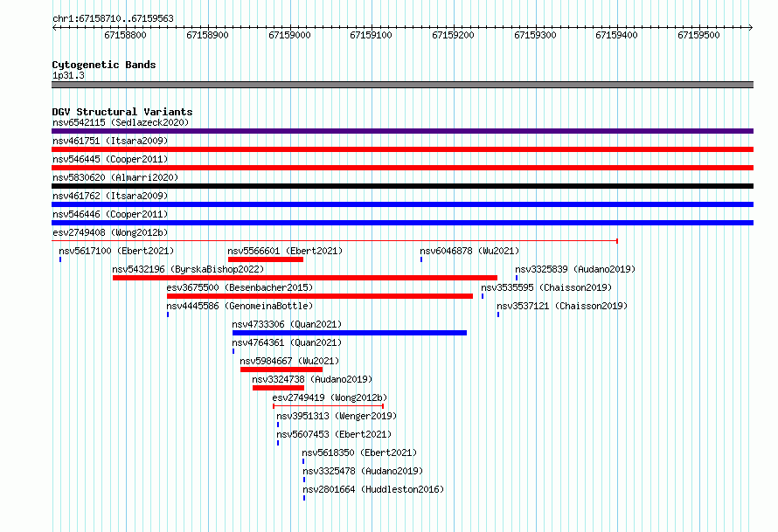Open nsv5617100 (Ebert2021) label

pos(116,251)
